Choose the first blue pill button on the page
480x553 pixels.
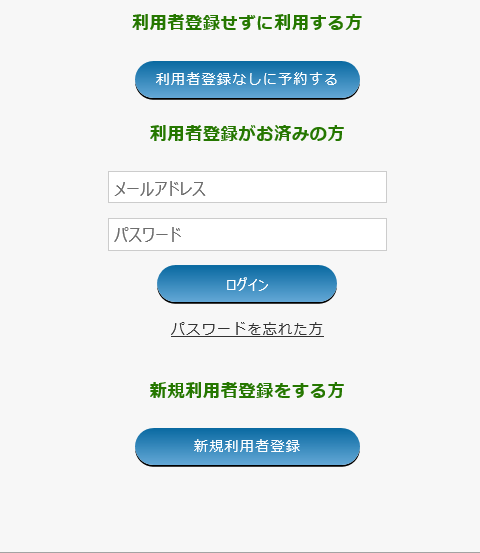(247, 80)
